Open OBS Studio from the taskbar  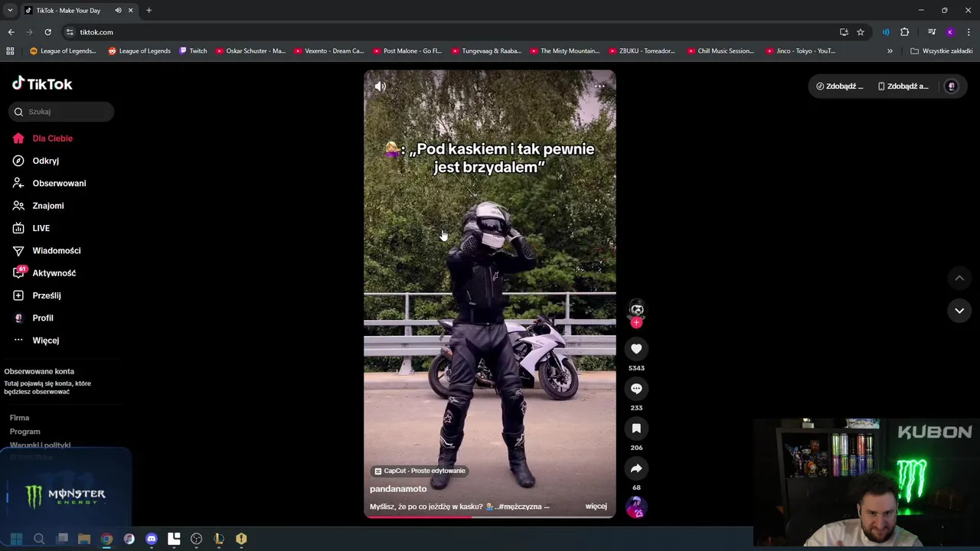pyautogui.click(x=196, y=539)
